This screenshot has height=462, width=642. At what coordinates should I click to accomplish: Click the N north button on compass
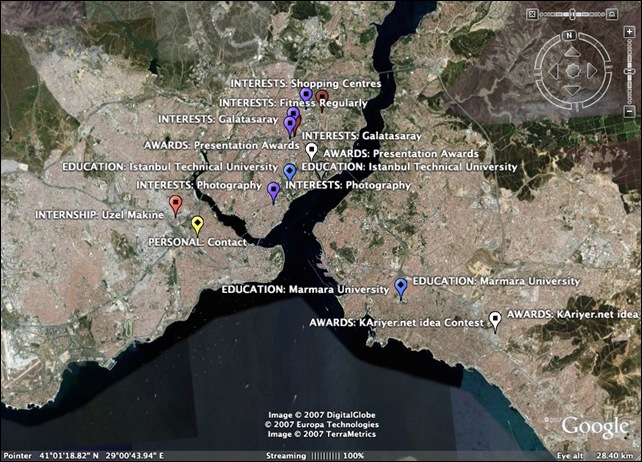click(x=569, y=36)
